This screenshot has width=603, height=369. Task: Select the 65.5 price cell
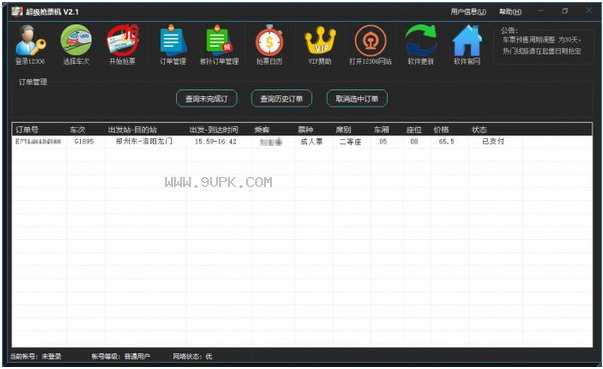click(x=446, y=141)
